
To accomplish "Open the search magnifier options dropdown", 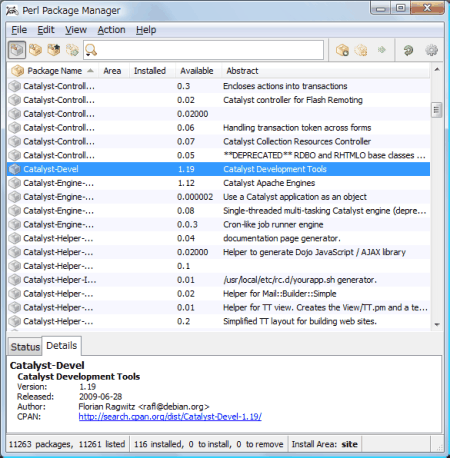I will [91, 50].
